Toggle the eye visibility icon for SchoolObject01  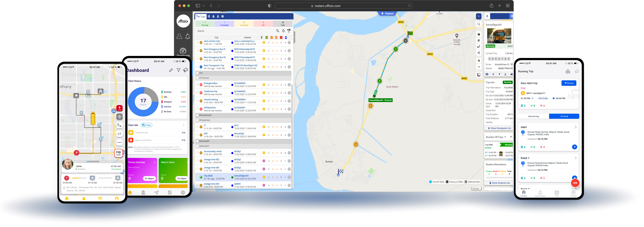tap(487, 74)
